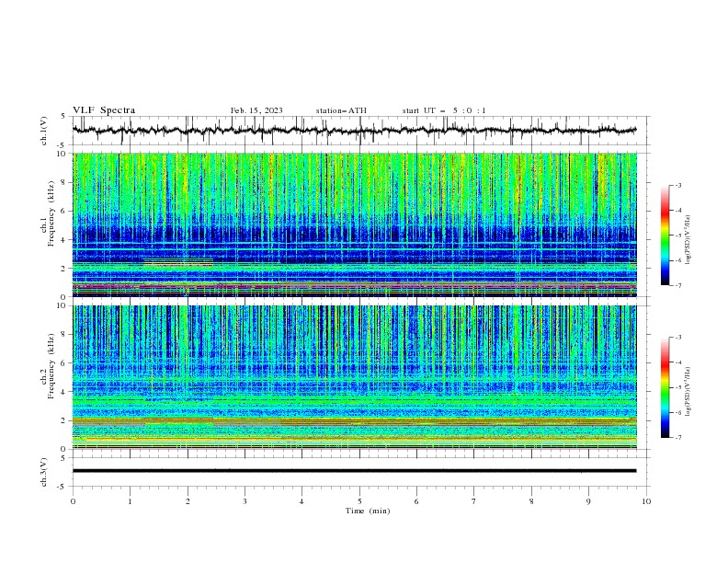Click the flat black ch.3 voltage trace

coord(354,471)
